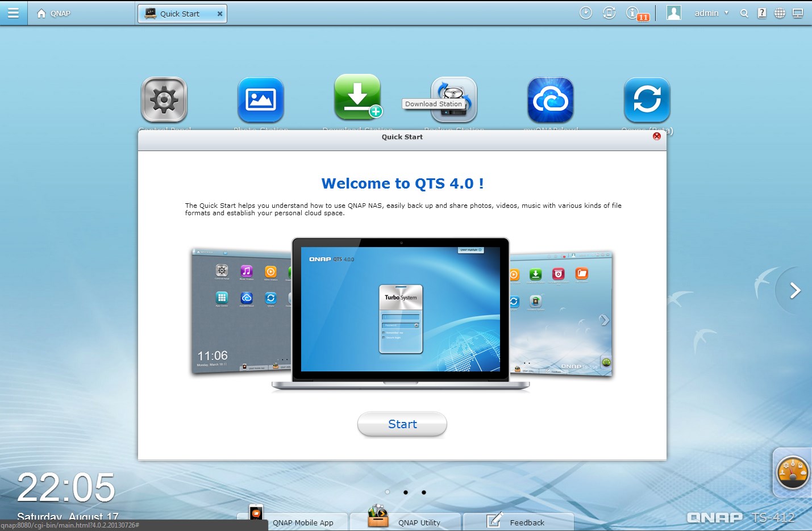Open the language globe icon
The width and height of the screenshot is (812, 531).
[780, 14]
